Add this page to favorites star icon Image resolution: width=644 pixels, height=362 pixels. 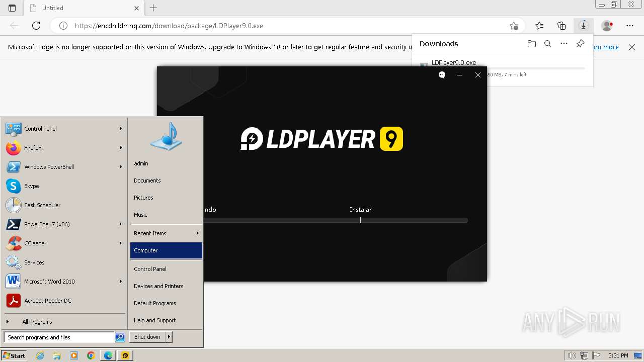(x=514, y=26)
